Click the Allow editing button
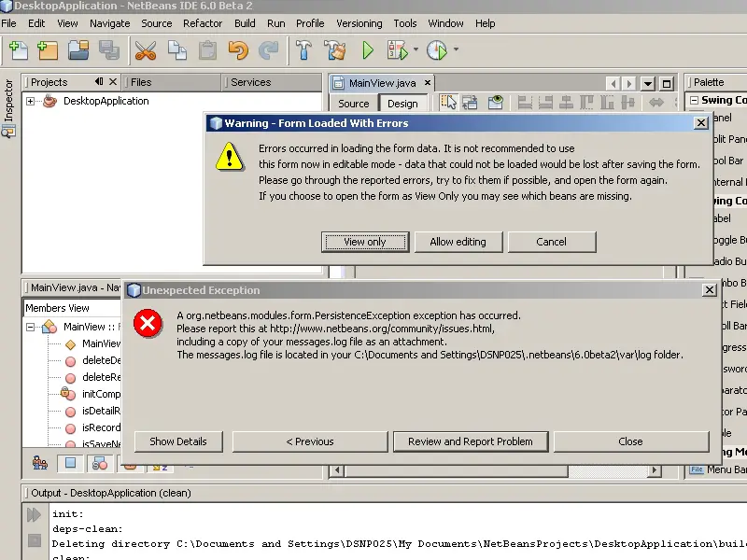The image size is (747, 560). click(458, 242)
